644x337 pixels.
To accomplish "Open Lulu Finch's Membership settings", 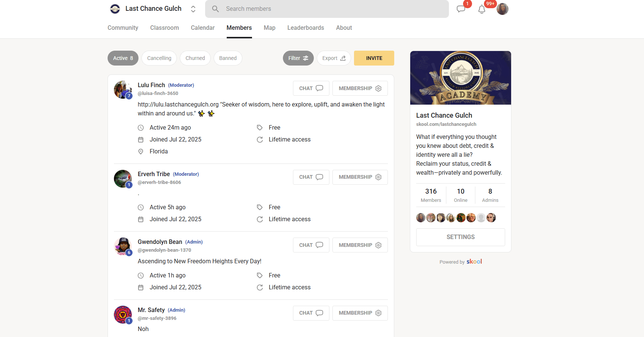I will point(360,88).
